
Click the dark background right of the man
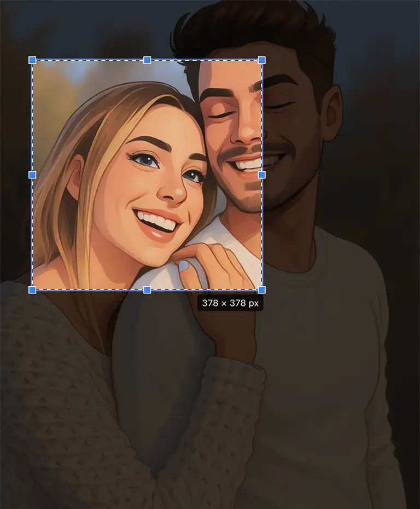[388, 164]
